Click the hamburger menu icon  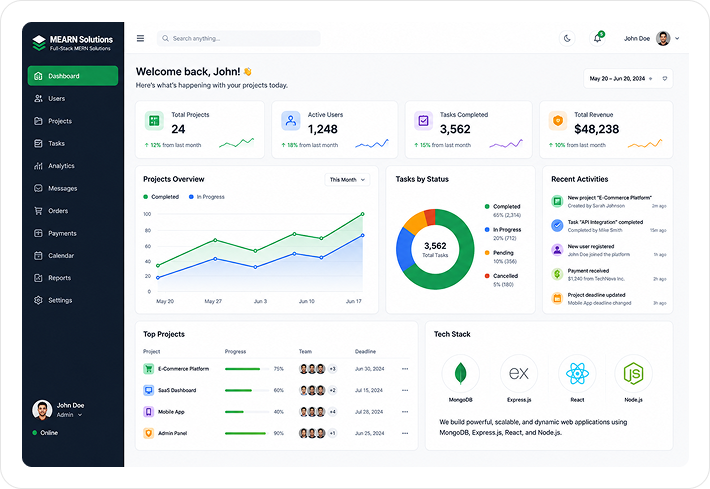click(140, 38)
